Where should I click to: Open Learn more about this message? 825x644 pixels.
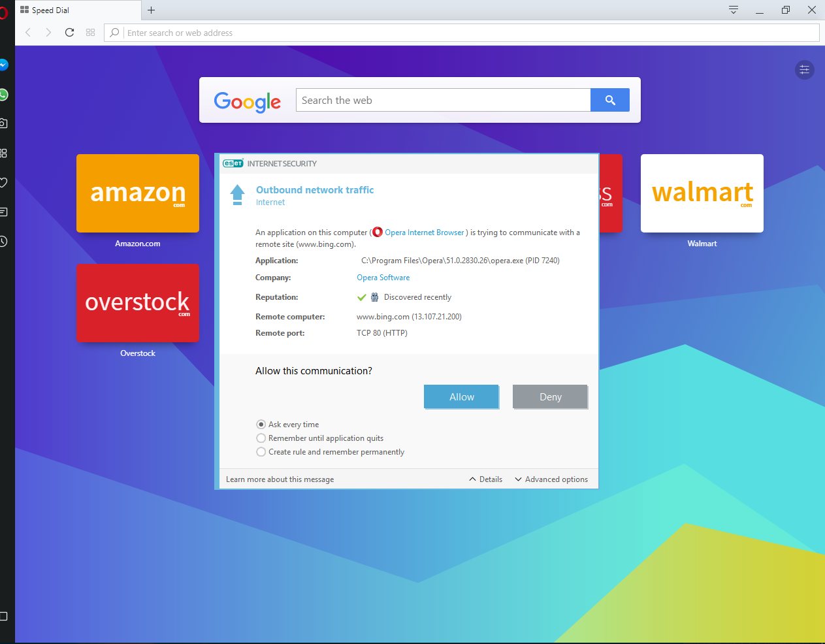click(x=280, y=479)
